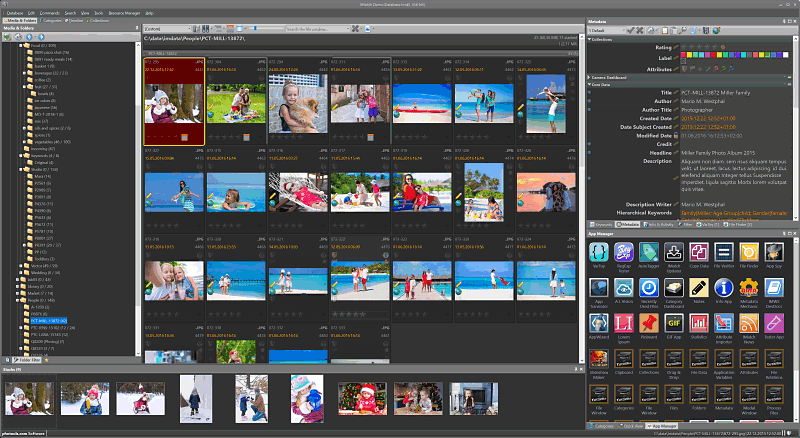Click the globe icon in Metadata toolbar
800x438 pixels.
[x=716, y=31]
